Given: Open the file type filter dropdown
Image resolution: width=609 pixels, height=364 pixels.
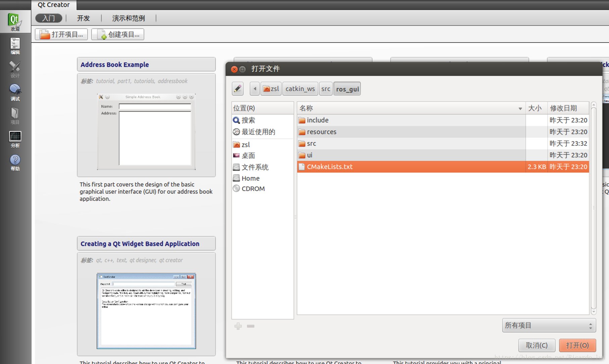Looking at the screenshot, I should tap(549, 325).
